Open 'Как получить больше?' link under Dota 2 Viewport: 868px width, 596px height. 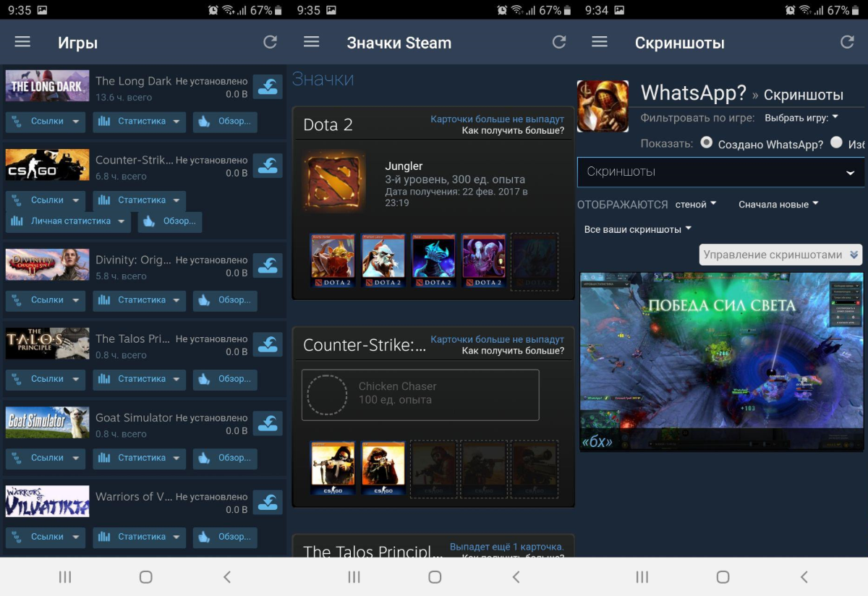[x=513, y=130]
